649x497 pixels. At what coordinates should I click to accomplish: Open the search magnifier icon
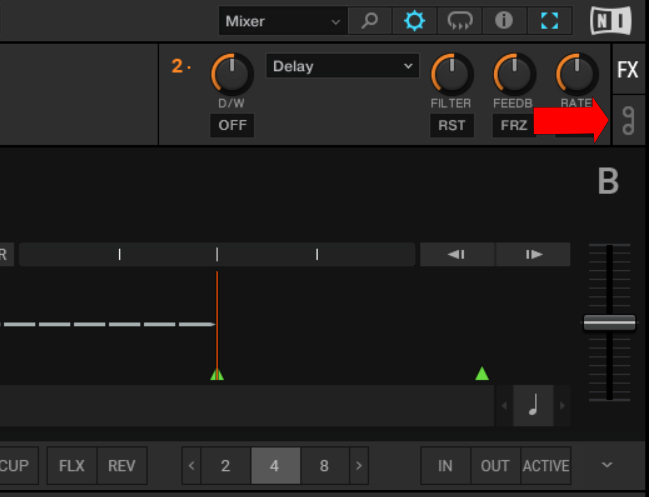[370, 20]
